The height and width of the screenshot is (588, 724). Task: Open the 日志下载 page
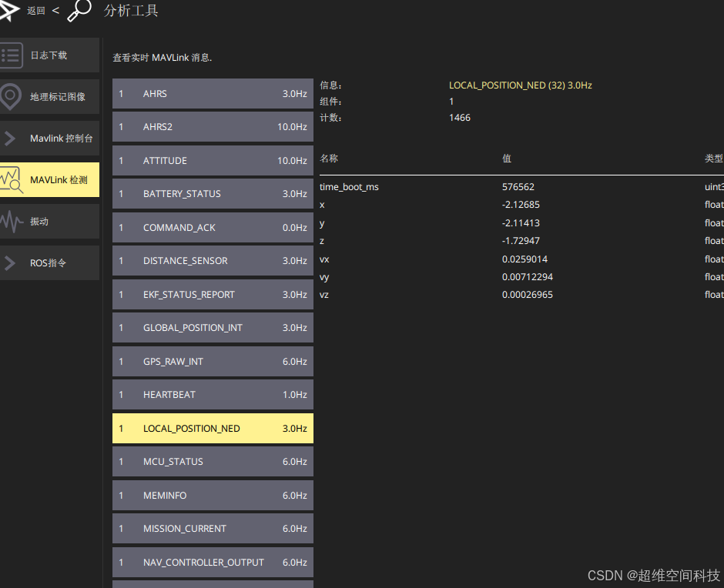[x=49, y=55]
